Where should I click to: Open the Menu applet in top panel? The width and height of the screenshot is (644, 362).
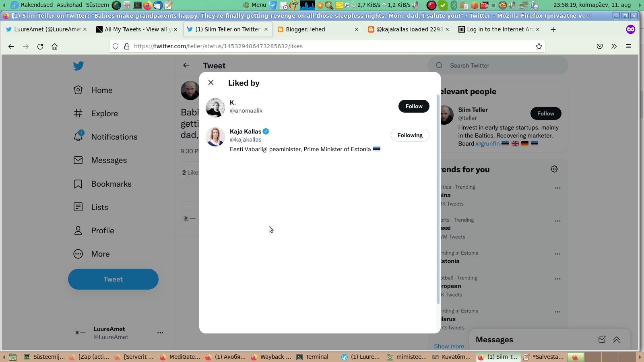[255, 5]
